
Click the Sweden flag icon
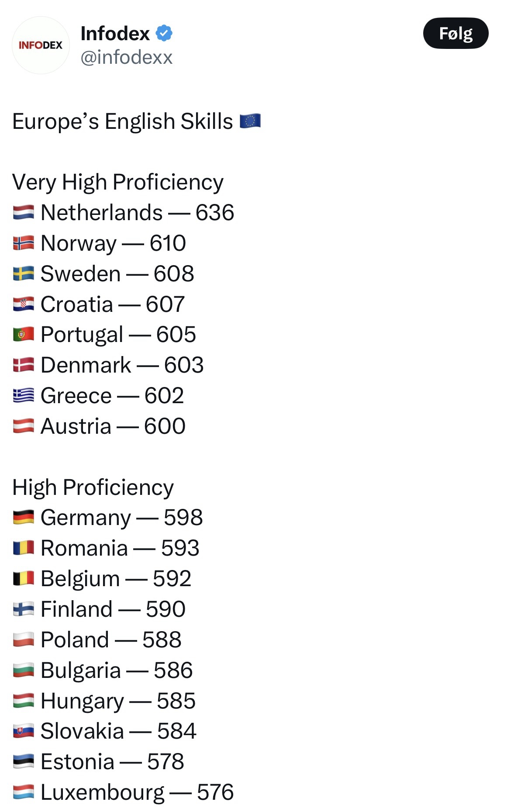coord(24,274)
